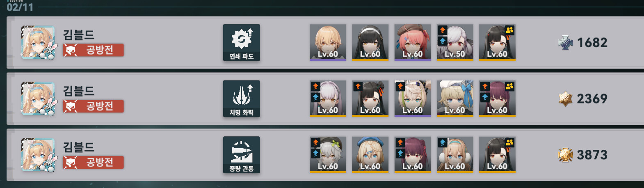This screenshot has width=644, height=188.
Task: Click the 치명 화력 skill icon
Action: [x=242, y=99]
